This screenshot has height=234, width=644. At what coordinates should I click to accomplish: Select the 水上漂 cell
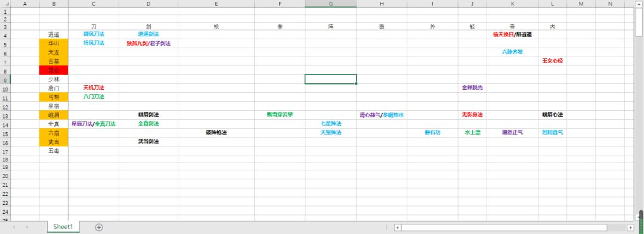pos(472,132)
